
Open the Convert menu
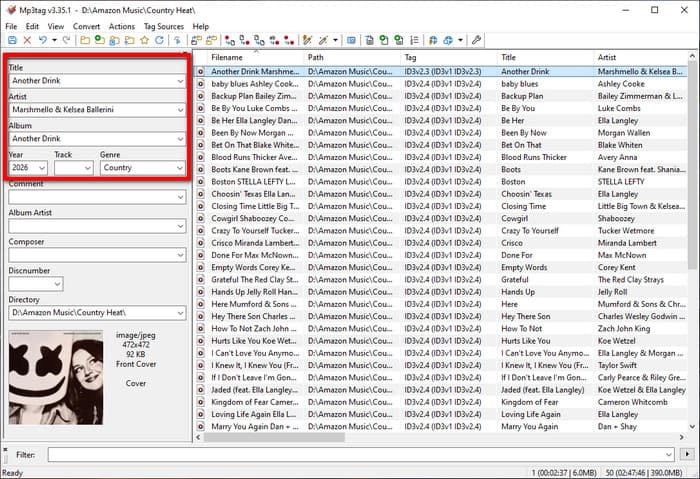pyautogui.click(x=87, y=26)
